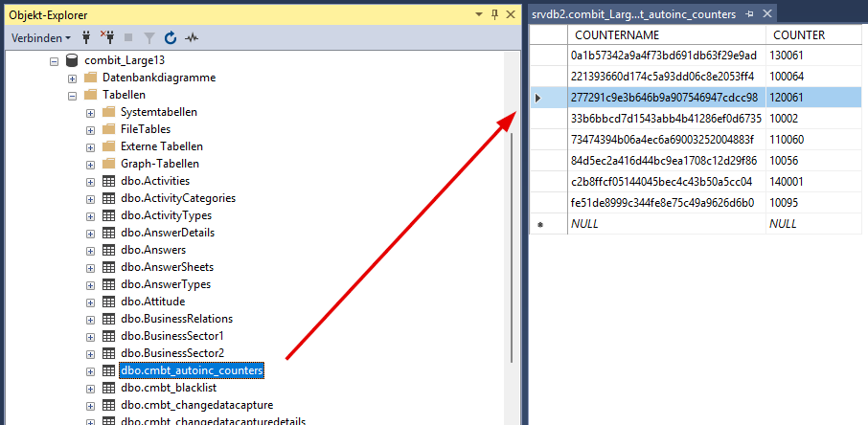Pin the cmbt_autoinc_counters tab
Viewport: 868px width, 425px height.
coord(750,14)
